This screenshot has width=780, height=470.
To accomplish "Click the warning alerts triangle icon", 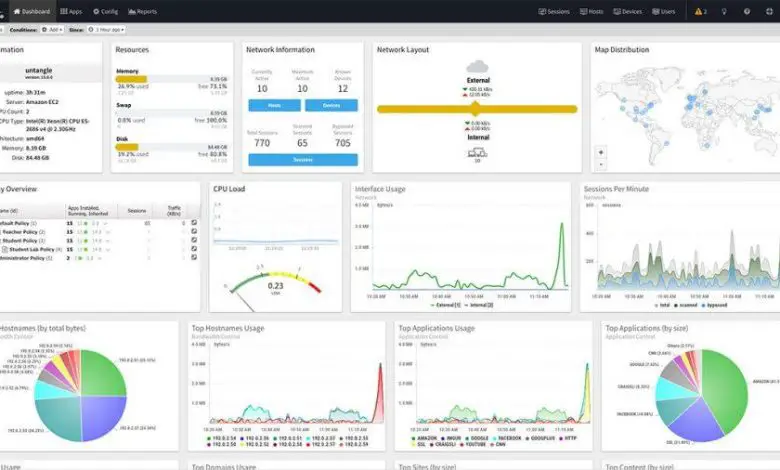I will 698,11.
